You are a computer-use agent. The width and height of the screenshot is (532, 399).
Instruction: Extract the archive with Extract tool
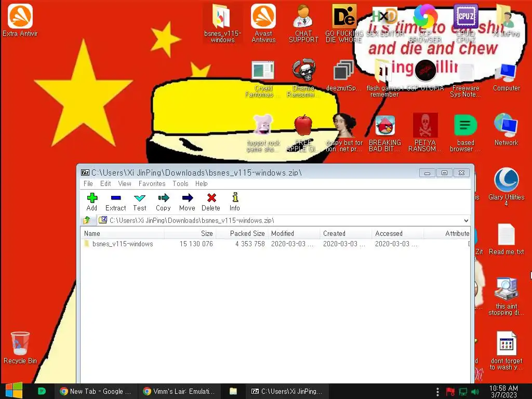(x=116, y=202)
